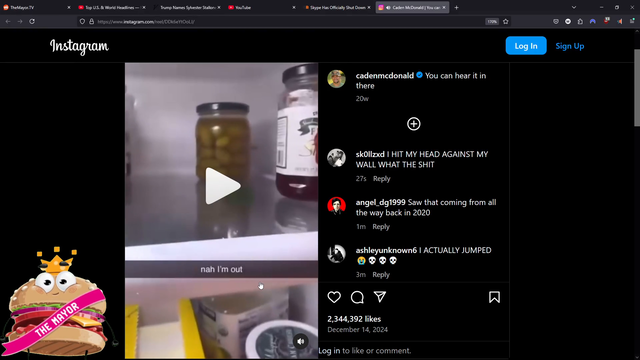The image size is (640, 360).
Task: Save the post with the bookmark icon
Action: [x=494, y=297]
